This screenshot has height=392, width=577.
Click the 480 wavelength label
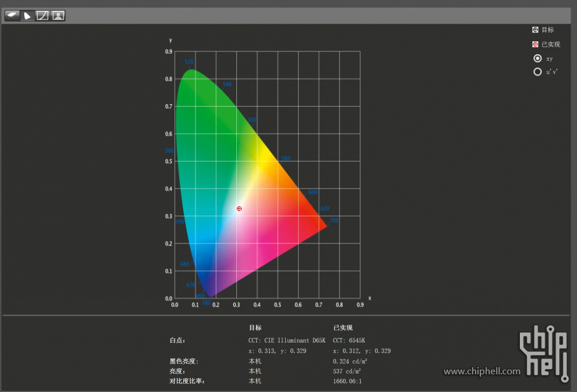(x=184, y=264)
